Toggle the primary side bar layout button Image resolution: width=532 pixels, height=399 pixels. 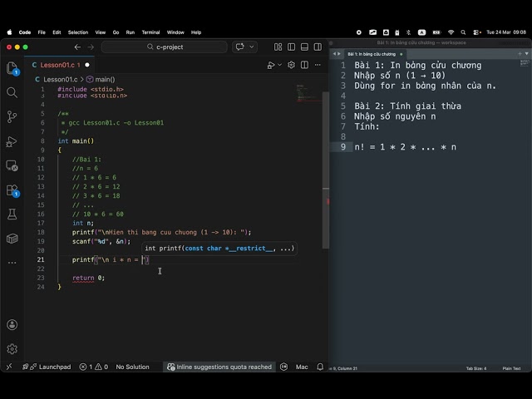291,47
